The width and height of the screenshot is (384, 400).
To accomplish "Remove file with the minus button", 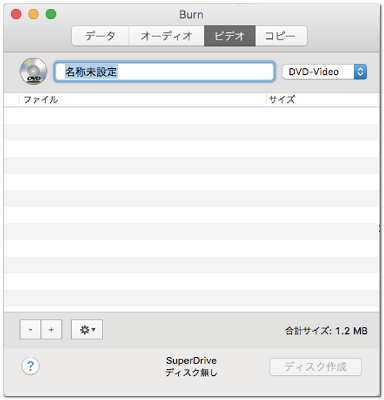I will [x=30, y=330].
